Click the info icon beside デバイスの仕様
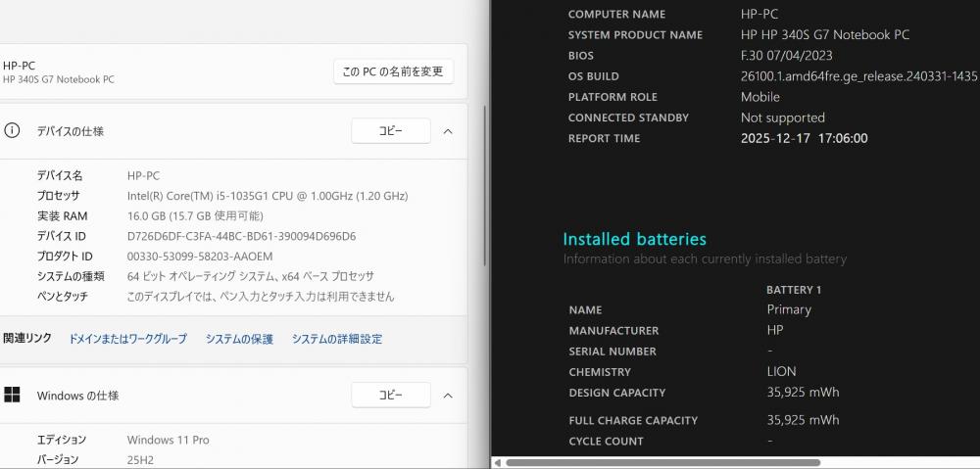The width and height of the screenshot is (980, 469). [12, 130]
